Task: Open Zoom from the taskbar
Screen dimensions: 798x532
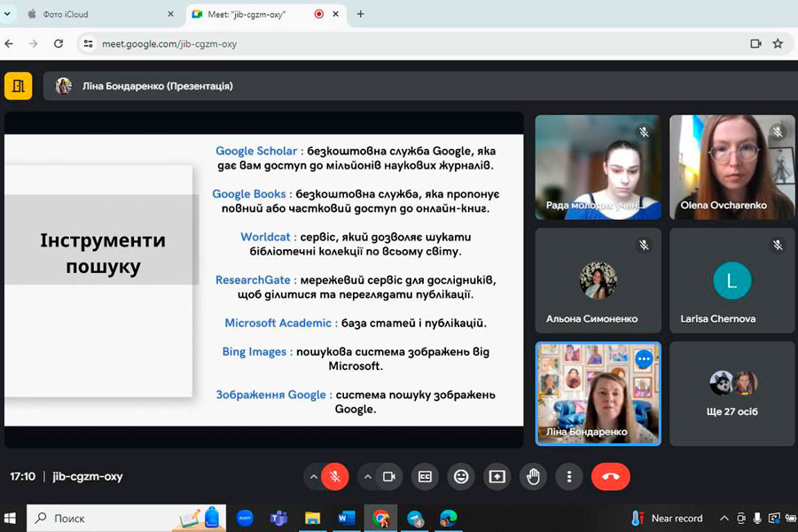Action: 245,518
